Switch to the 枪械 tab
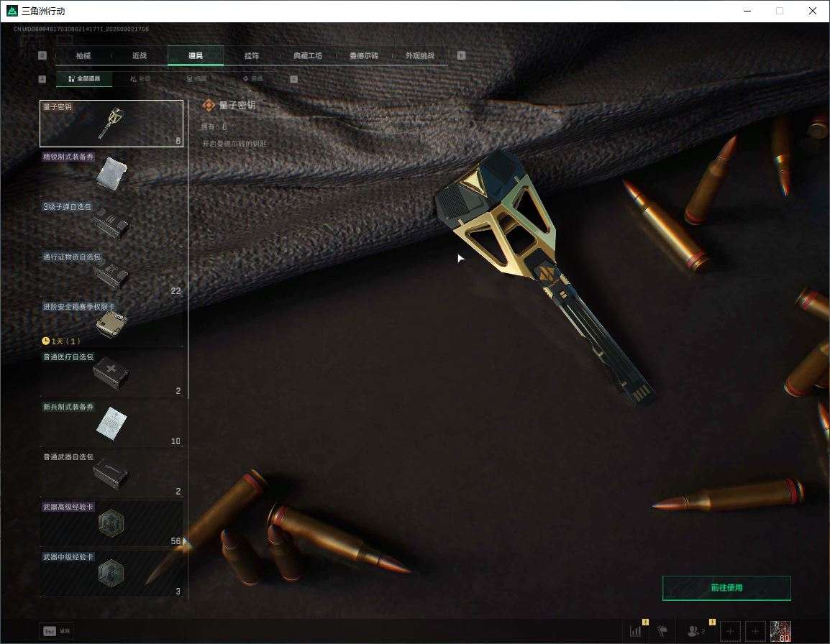This screenshot has width=830, height=644. coord(83,55)
